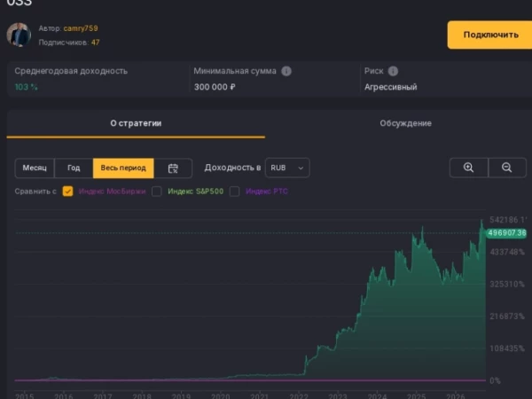
Task: Enable the Индекс РТС comparison checkbox
Action: pyautogui.click(x=234, y=192)
